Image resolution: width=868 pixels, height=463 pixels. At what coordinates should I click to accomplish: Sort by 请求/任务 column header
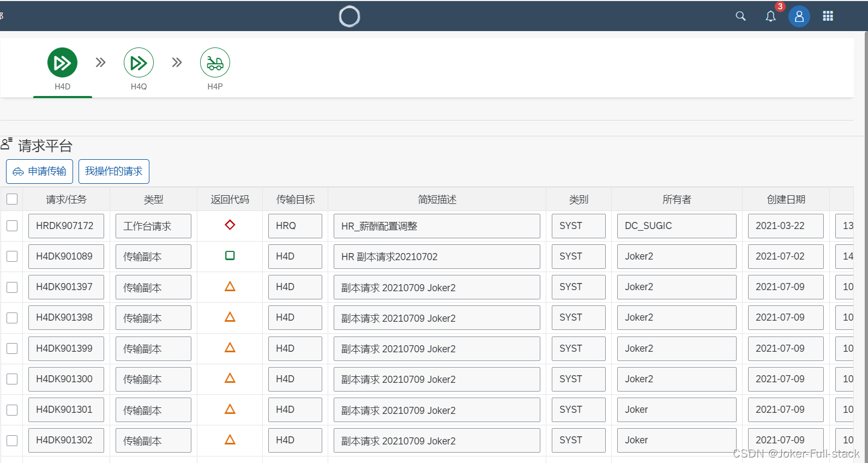tap(67, 200)
